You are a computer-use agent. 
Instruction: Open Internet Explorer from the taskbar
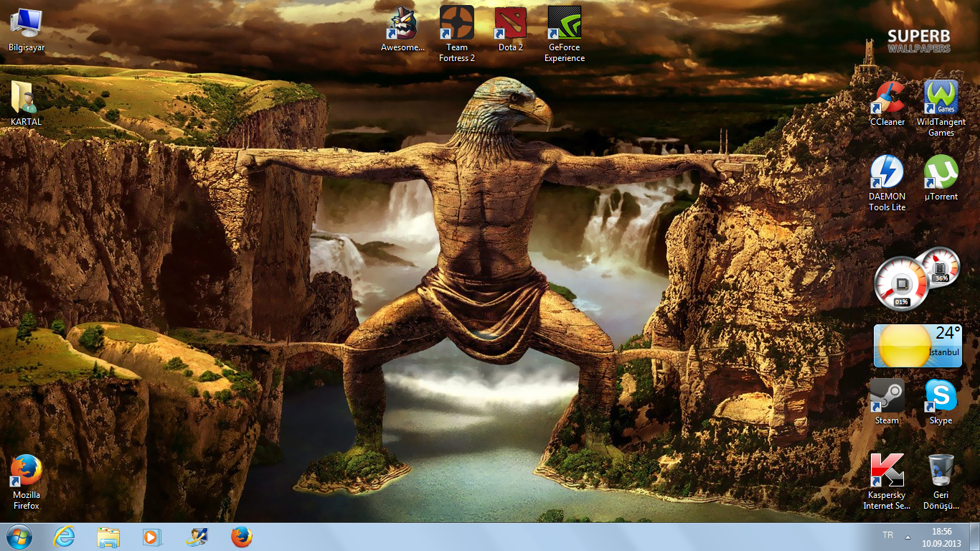coord(65,537)
